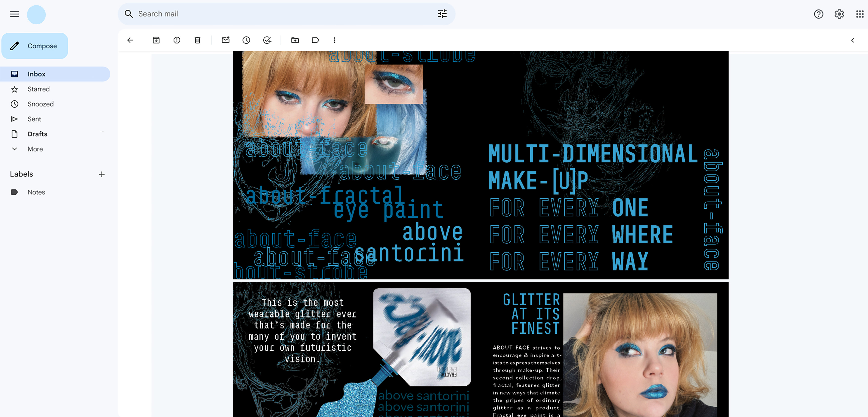Open the Support help icon
Image resolution: width=868 pixels, height=417 pixels.
click(x=818, y=14)
